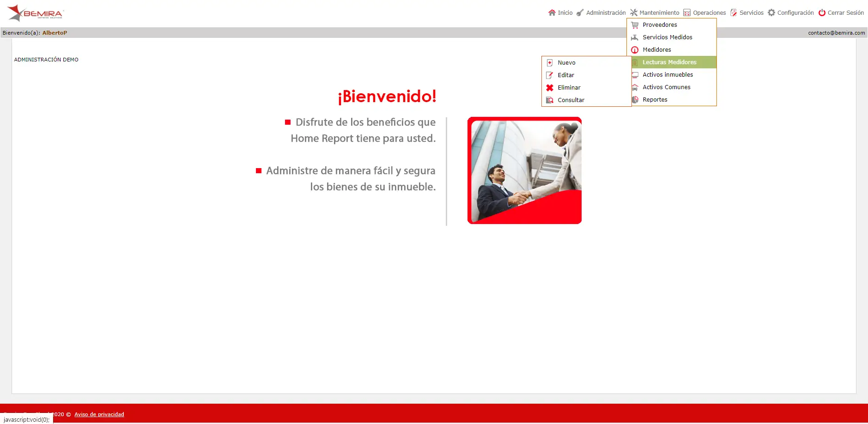The image size is (868, 424).
Task: Select Medidores menu entry
Action: (x=672, y=50)
